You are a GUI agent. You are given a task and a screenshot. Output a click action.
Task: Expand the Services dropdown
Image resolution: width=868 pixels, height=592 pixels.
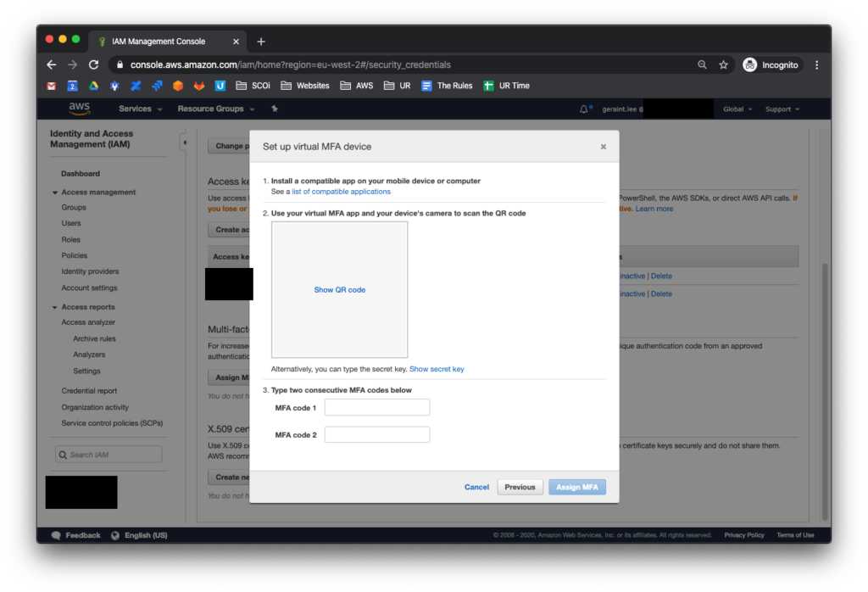point(141,109)
